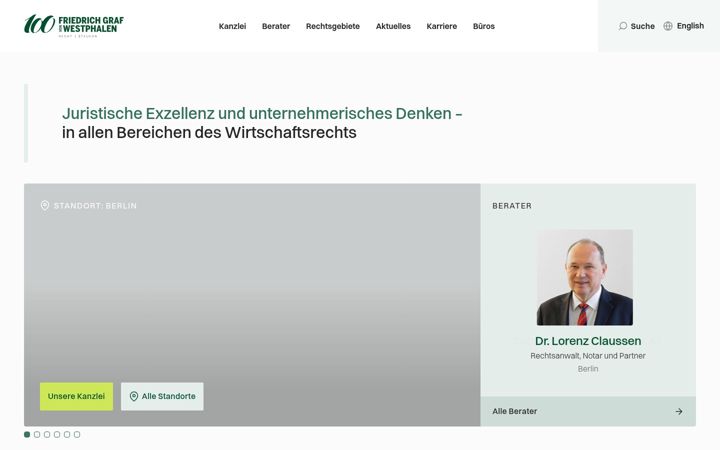720x450 pixels.
Task: Click the 'STANDORT: BERLIN' label
Action: click(95, 206)
